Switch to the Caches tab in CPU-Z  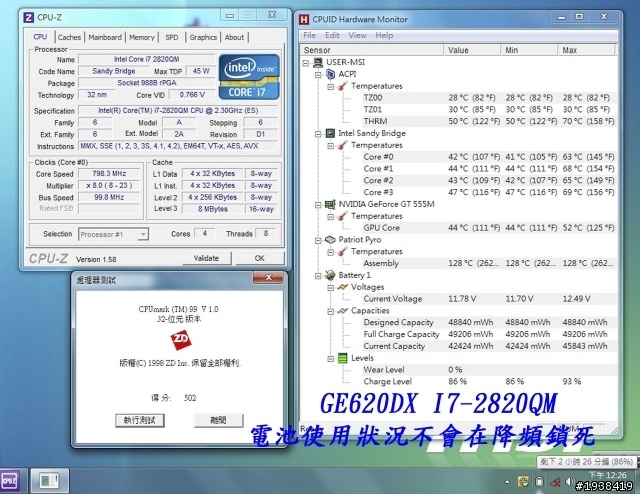point(69,37)
